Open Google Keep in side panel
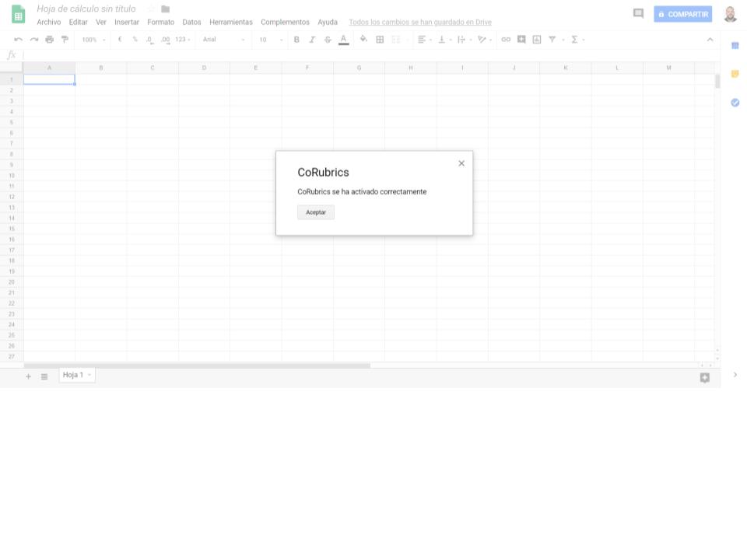This screenshot has width=747, height=560. click(x=735, y=74)
